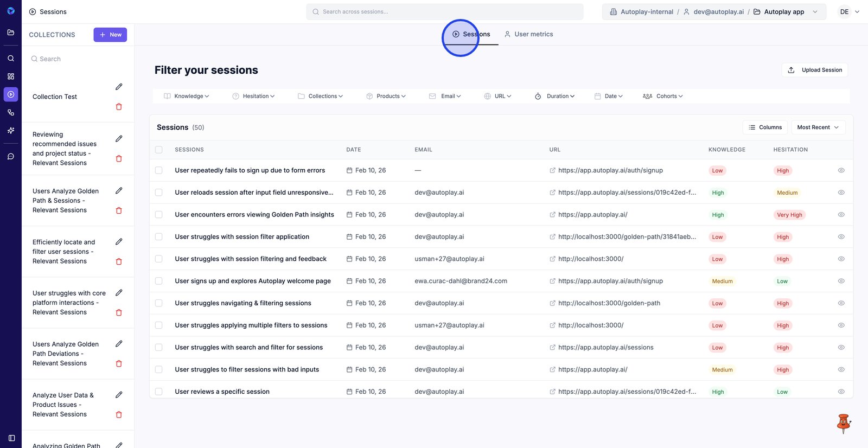Expand the Knowledge filter dropdown
Screen dimensions: 868x448
(187, 96)
